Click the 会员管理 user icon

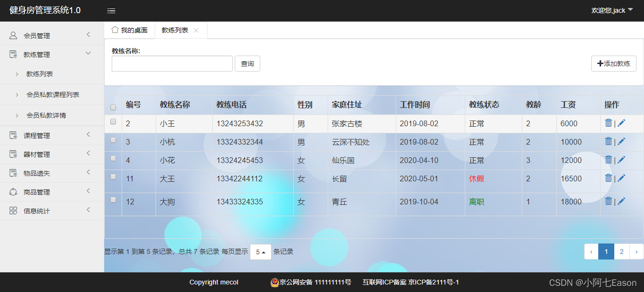[x=13, y=35]
